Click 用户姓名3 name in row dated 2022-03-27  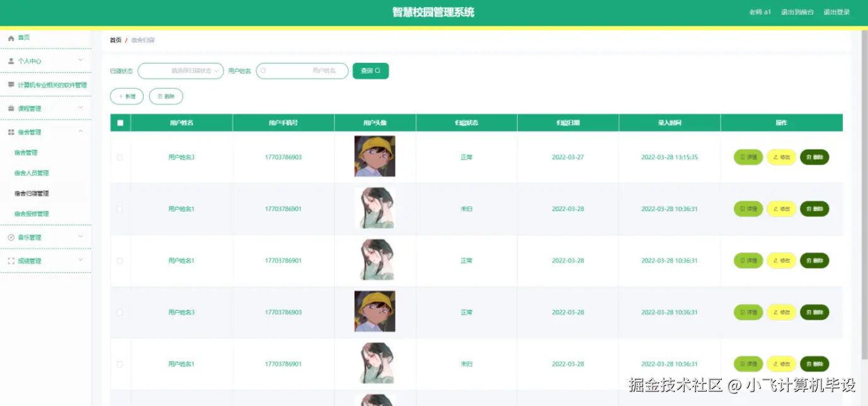181,157
